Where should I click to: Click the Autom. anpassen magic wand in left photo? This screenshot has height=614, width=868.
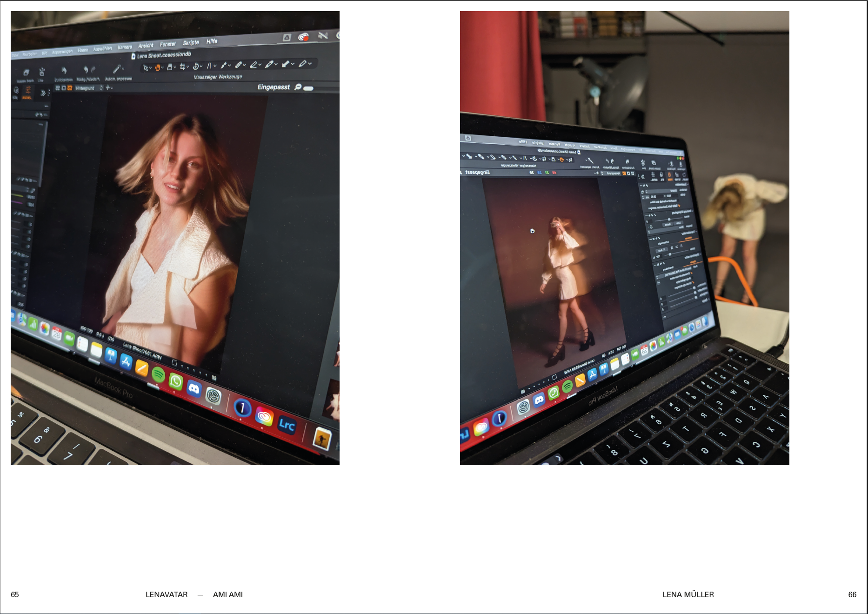(x=117, y=69)
